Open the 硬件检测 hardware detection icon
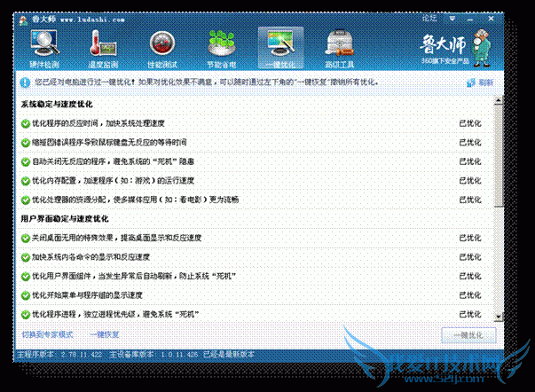 coord(44,49)
